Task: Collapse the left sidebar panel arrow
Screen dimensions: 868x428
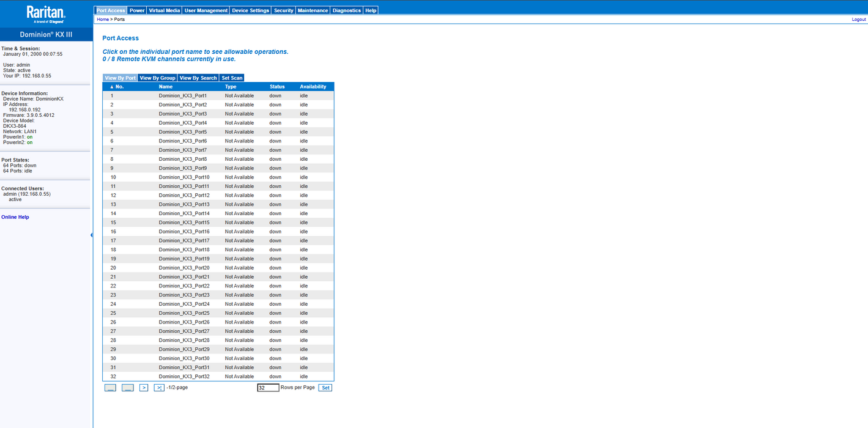Action: [91, 235]
